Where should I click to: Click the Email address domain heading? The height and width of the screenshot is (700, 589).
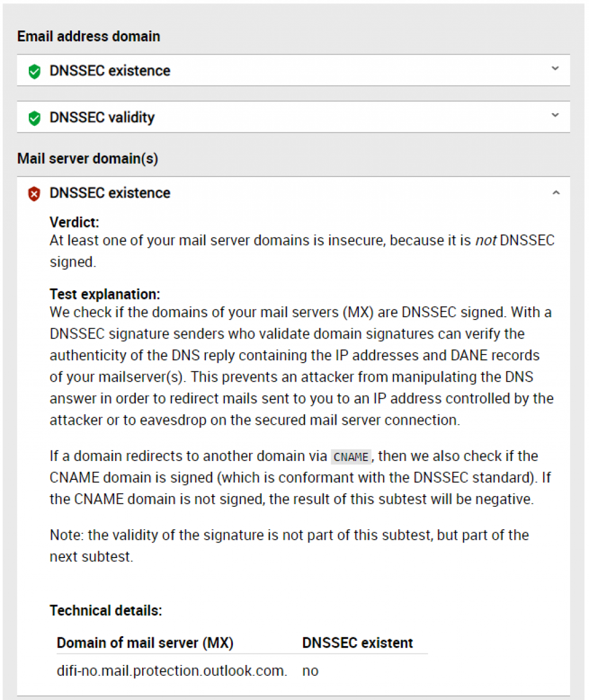click(89, 36)
